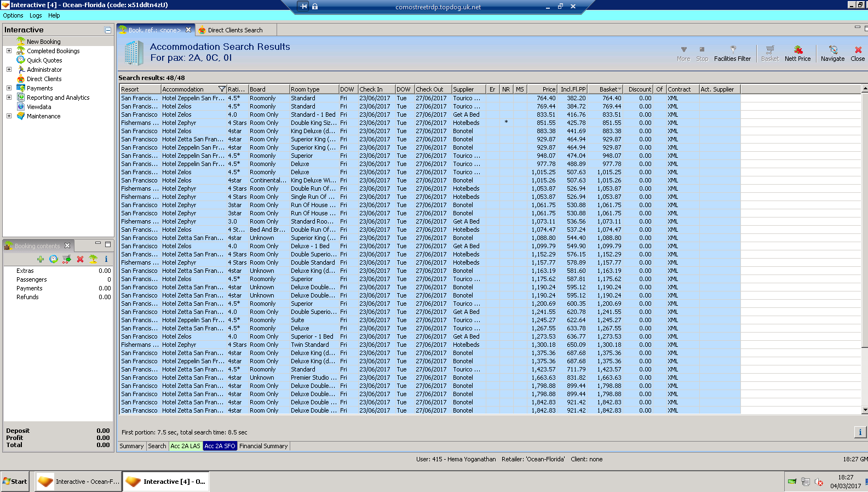The width and height of the screenshot is (868, 492).
Task: Sort by the Room type column header
Action: [x=314, y=89]
